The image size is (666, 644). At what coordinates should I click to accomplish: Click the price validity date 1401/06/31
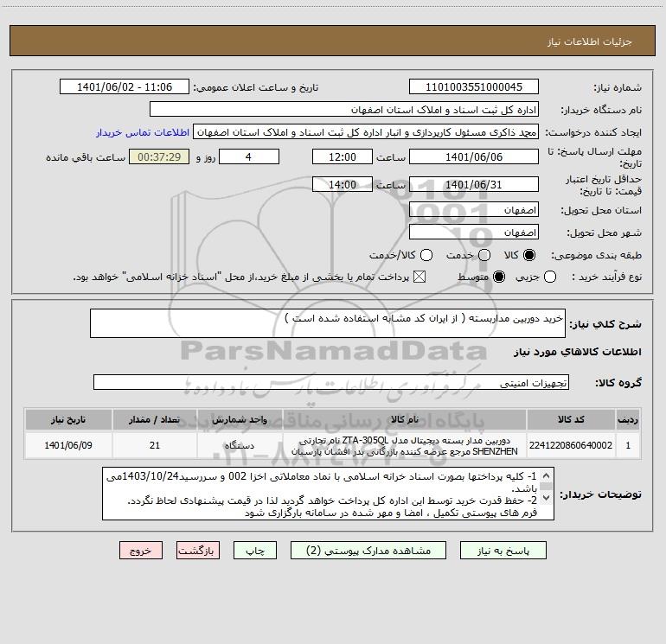[474, 184]
